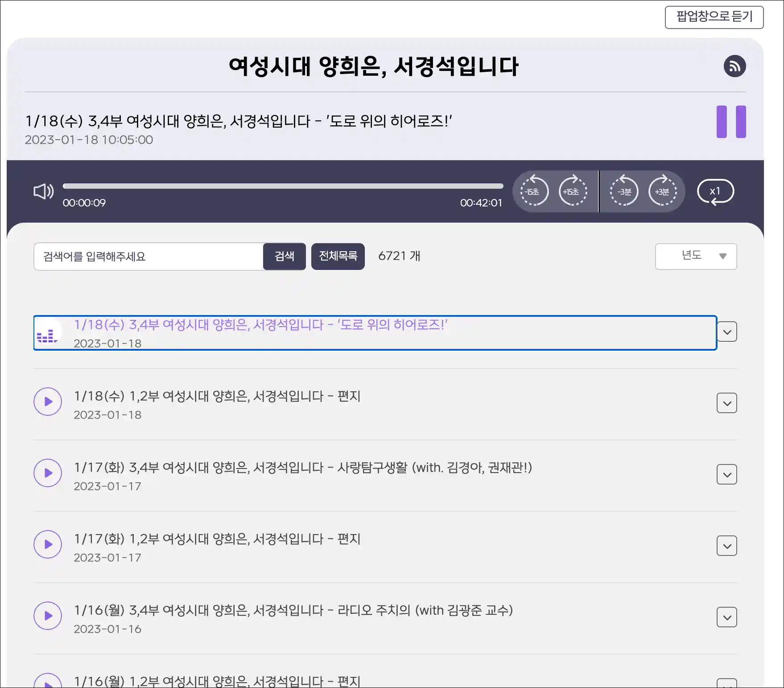Click now-playing title above the player bar
The height and width of the screenshot is (688, 784).
[x=239, y=121]
